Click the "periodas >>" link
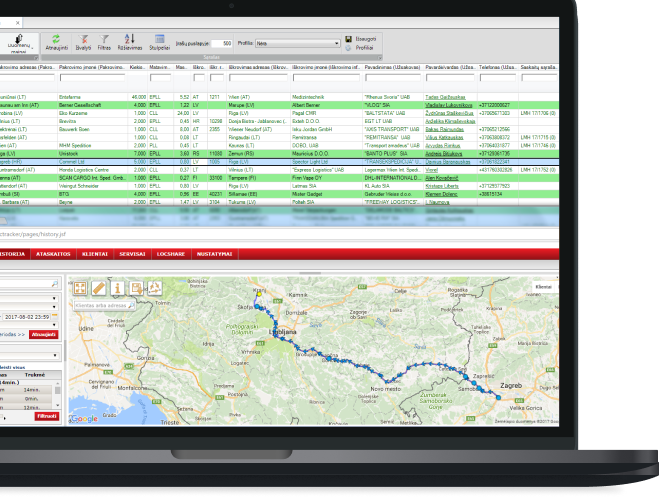Screen dimensions: 660x498 (13, 334)
